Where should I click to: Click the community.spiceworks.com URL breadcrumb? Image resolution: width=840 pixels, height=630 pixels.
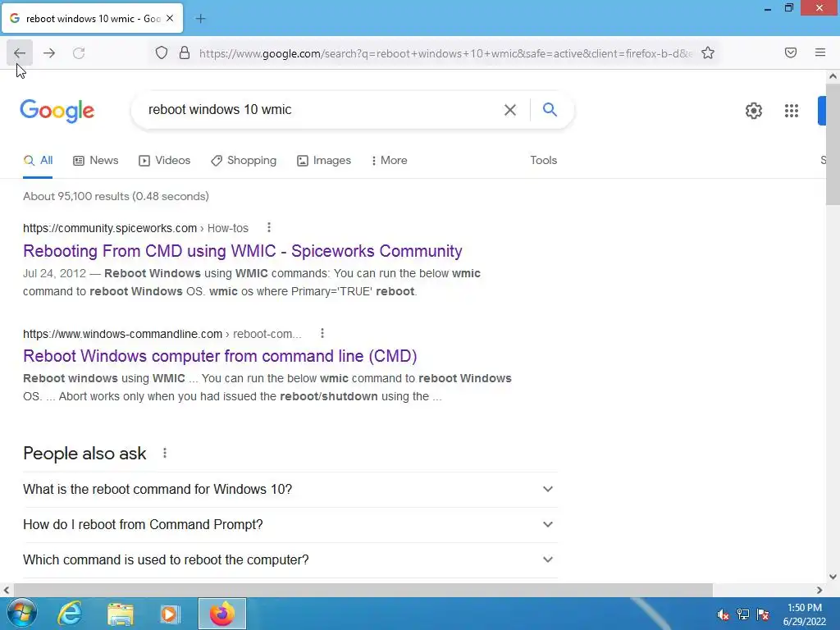coord(135,228)
